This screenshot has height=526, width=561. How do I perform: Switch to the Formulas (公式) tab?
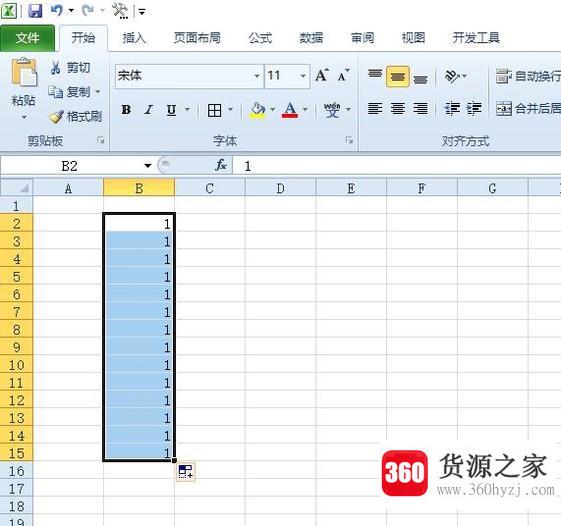pos(260,38)
